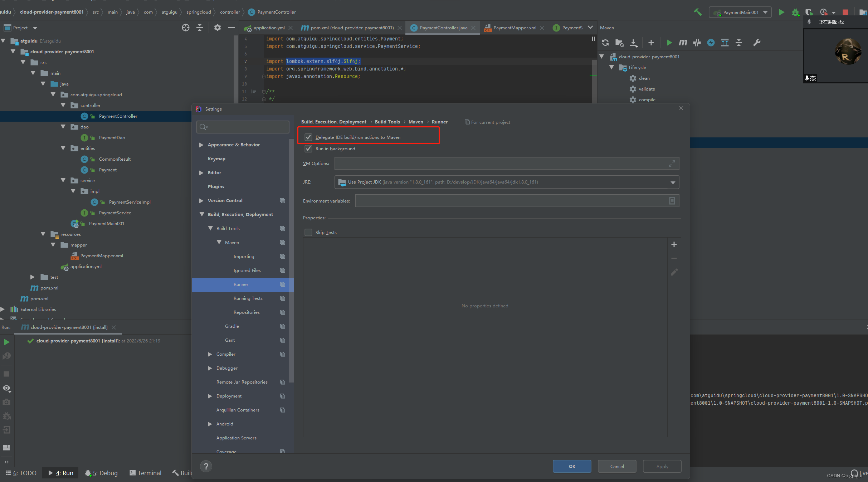This screenshot has height=482, width=868.
Task: Expand VM Options field with expand icon
Action: pos(672,164)
